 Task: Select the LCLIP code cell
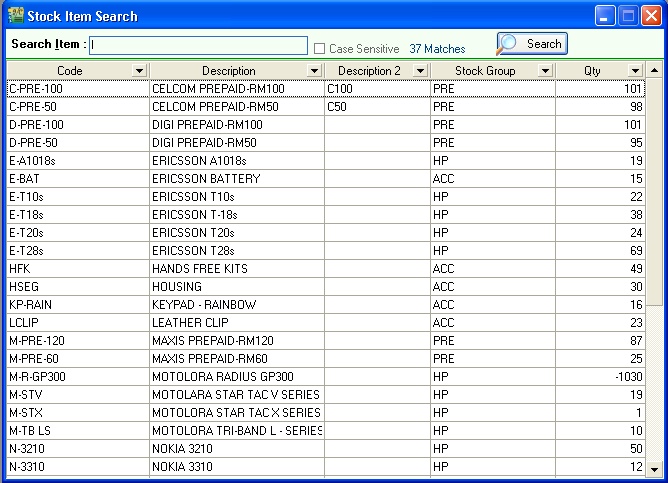[78, 322]
